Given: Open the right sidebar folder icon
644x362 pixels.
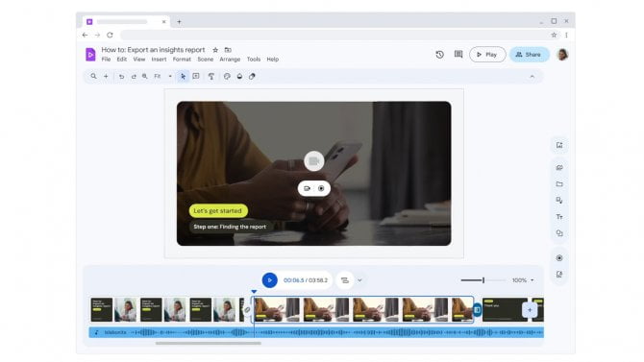Looking at the screenshot, I should pyautogui.click(x=559, y=183).
